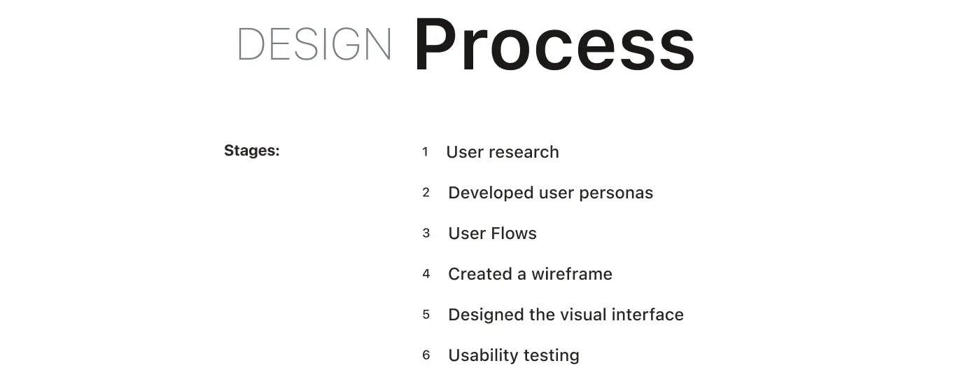Click the bold "Process" title
The height and width of the screenshot is (368, 980).
pyautogui.click(x=554, y=44)
